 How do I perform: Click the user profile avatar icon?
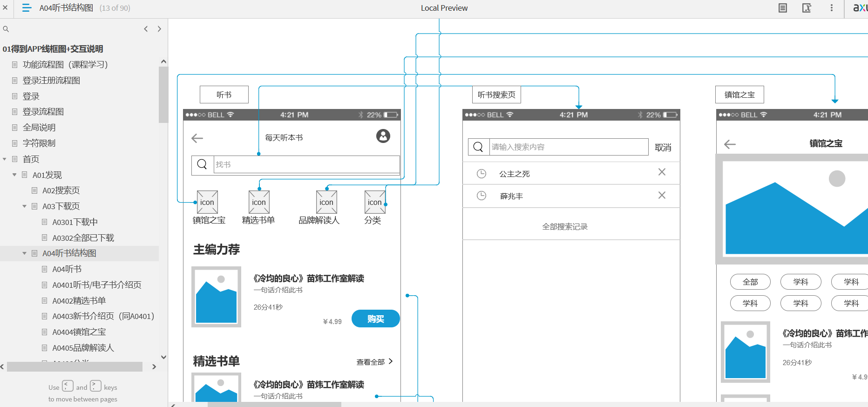(x=383, y=136)
